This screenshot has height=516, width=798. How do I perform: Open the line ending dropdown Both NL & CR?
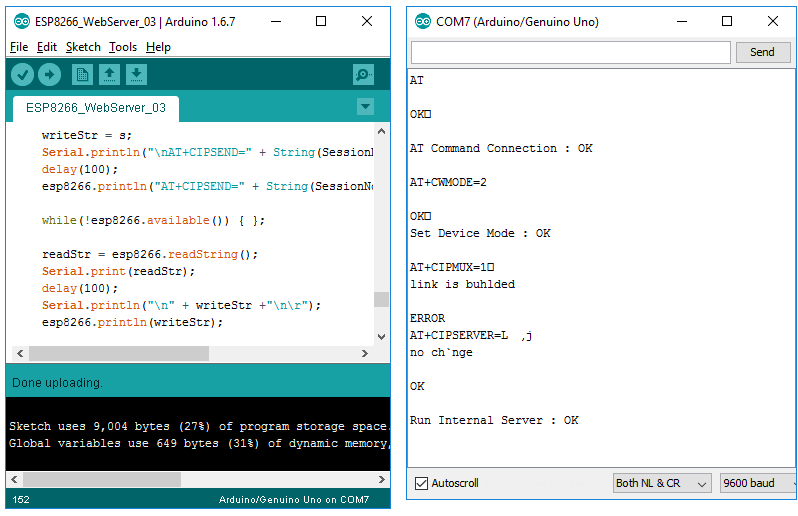(661, 483)
